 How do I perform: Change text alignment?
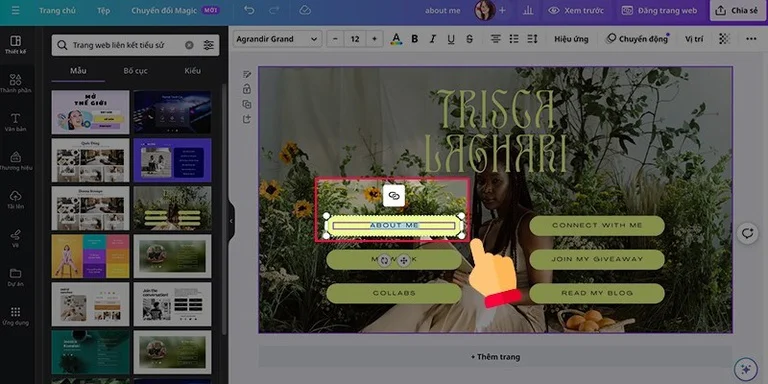tap(496, 39)
